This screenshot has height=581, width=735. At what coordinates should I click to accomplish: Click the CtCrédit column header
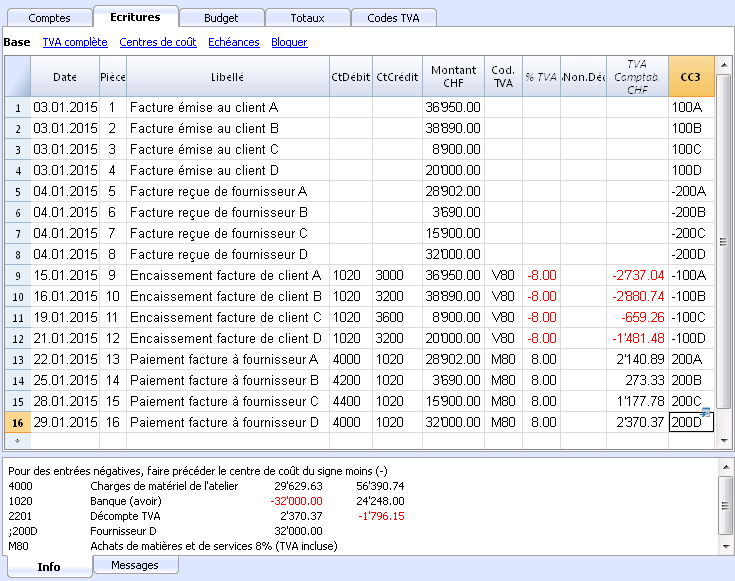398,76
